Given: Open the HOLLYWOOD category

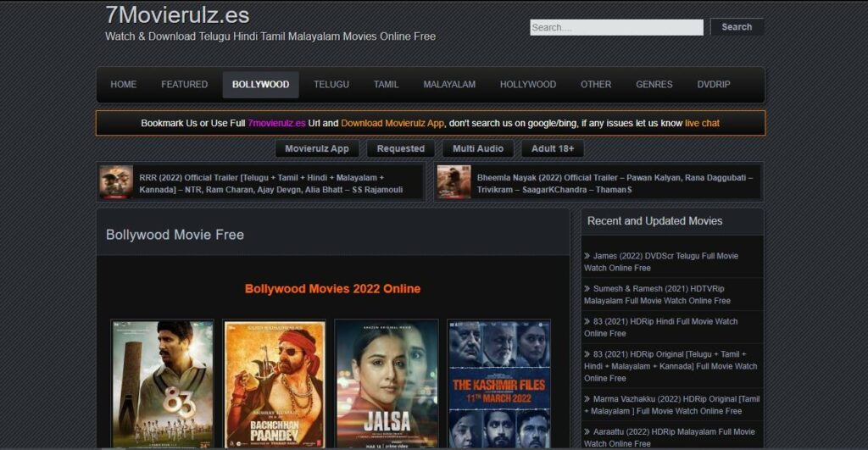Looking at the screenshot, I should pos(527,84).
